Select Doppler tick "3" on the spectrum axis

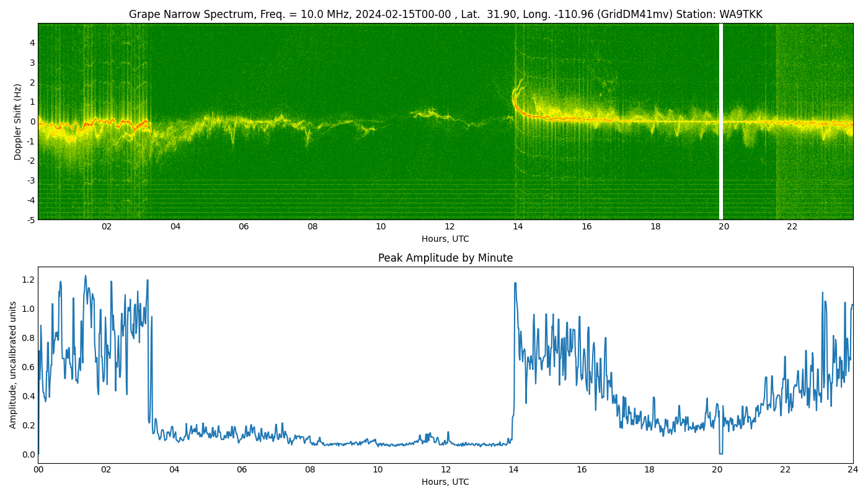click(x=32, y=63)
